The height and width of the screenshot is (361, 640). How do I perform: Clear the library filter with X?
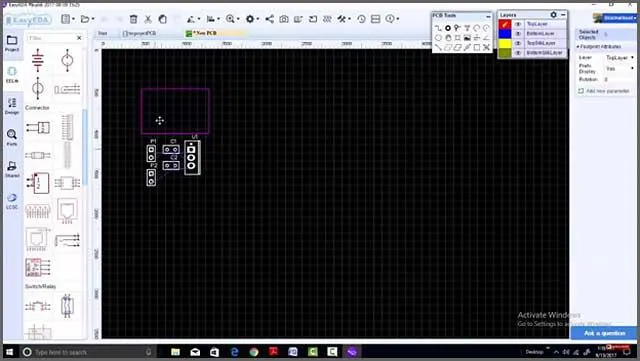[x=79, y=38]
